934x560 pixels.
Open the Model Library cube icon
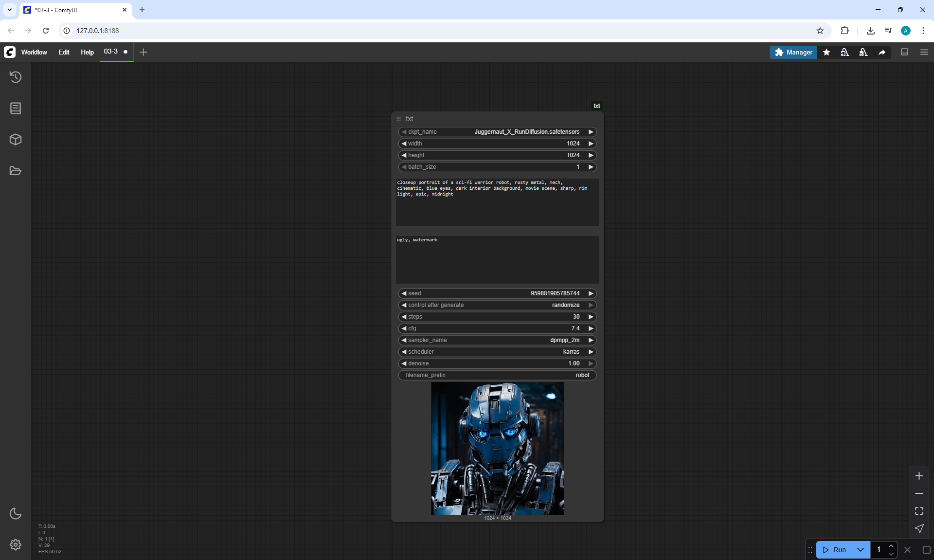click(x=16, y=140)
